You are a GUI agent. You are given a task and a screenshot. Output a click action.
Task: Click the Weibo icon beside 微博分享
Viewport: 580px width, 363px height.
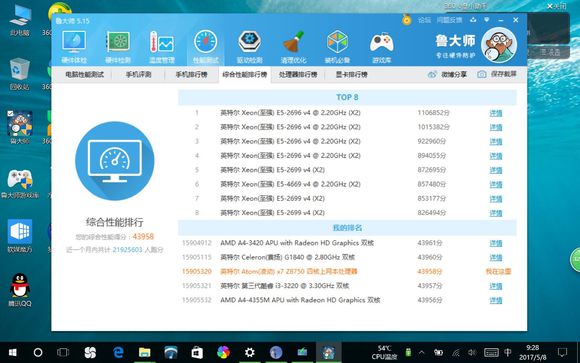432,74
